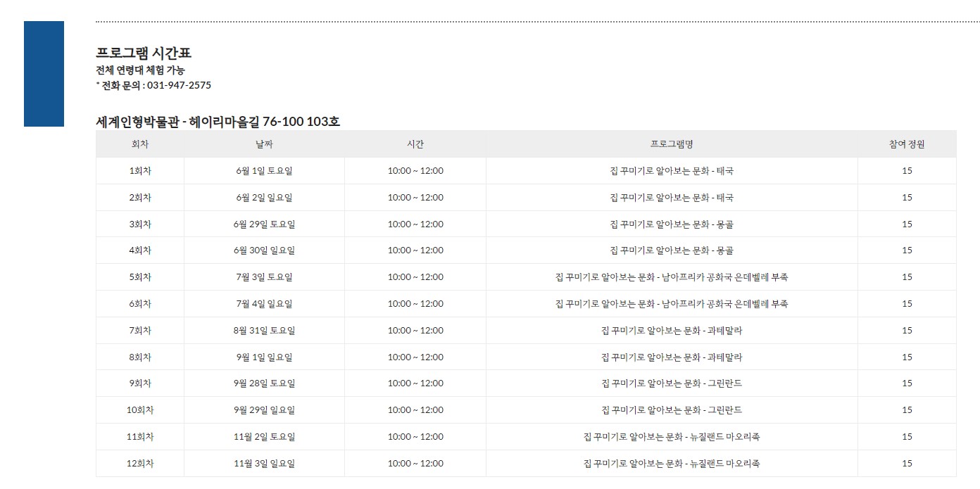
Task: Click the 시간 column header
Action: pos(415,144)
